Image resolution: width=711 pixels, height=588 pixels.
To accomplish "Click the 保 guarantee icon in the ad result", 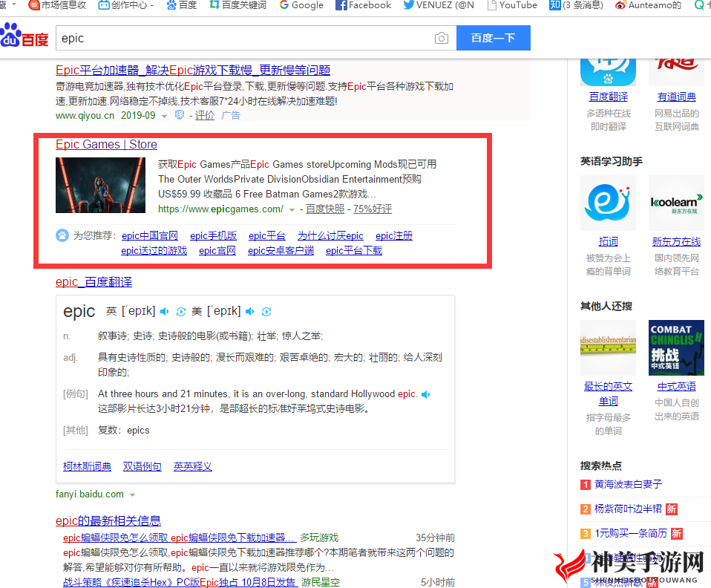I will click(180, 115).
